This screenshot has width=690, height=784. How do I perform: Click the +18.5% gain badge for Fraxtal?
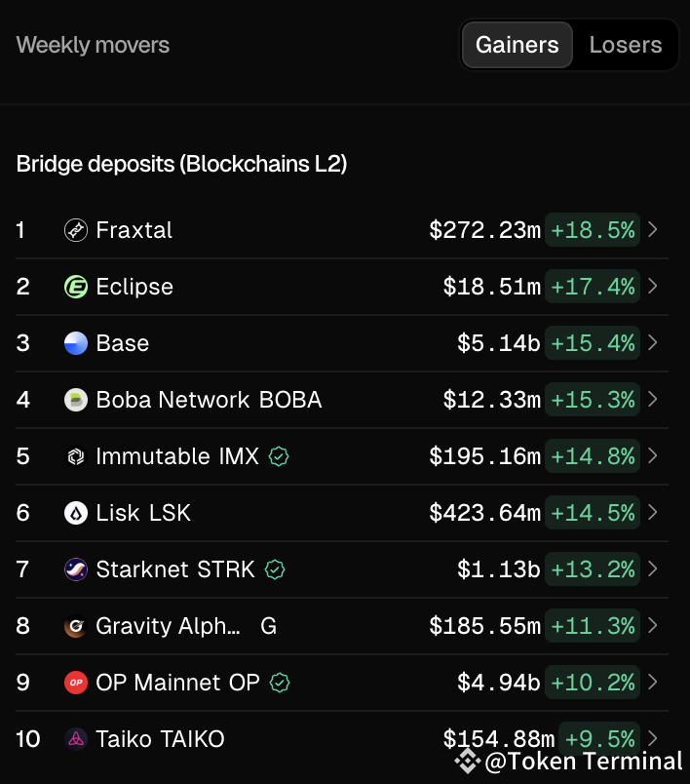point(593,230)
